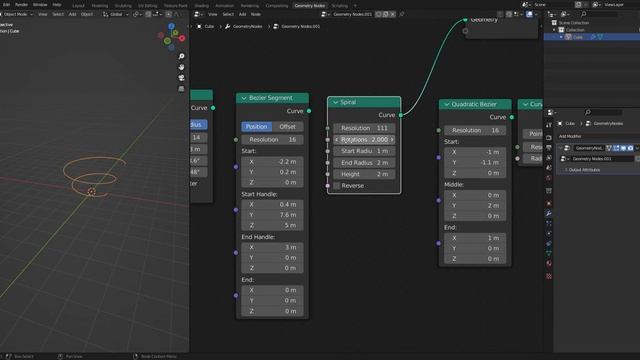Screen dimensions: 640x360
Task: Open the Modifiers wrench tab
Action: click(549, 213)
